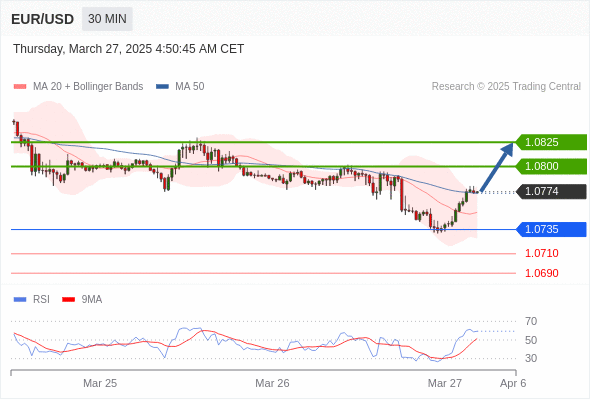Click the pink MA 20 legend swatch

pyautogui.click(x=20, y=87)
